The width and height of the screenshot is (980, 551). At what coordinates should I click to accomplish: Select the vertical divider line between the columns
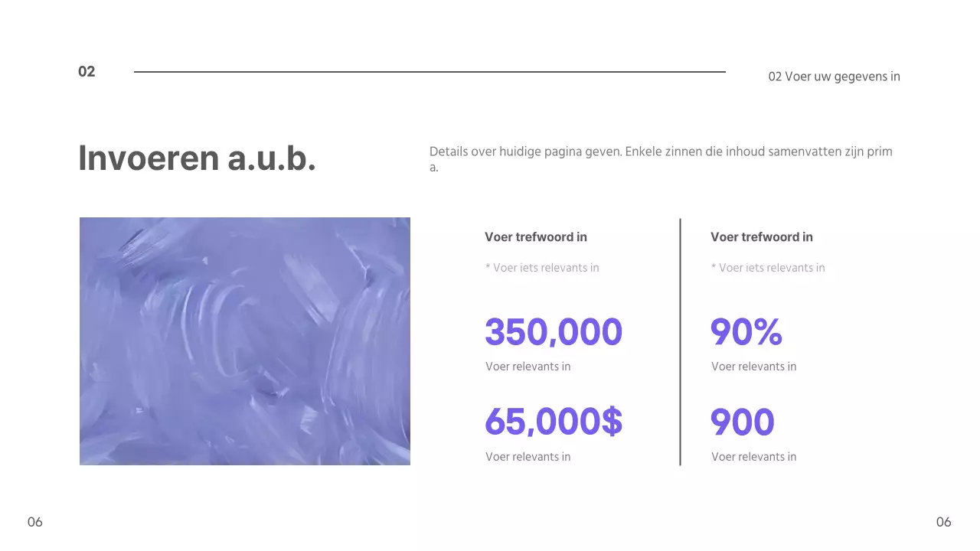click(x=680, y=341)
